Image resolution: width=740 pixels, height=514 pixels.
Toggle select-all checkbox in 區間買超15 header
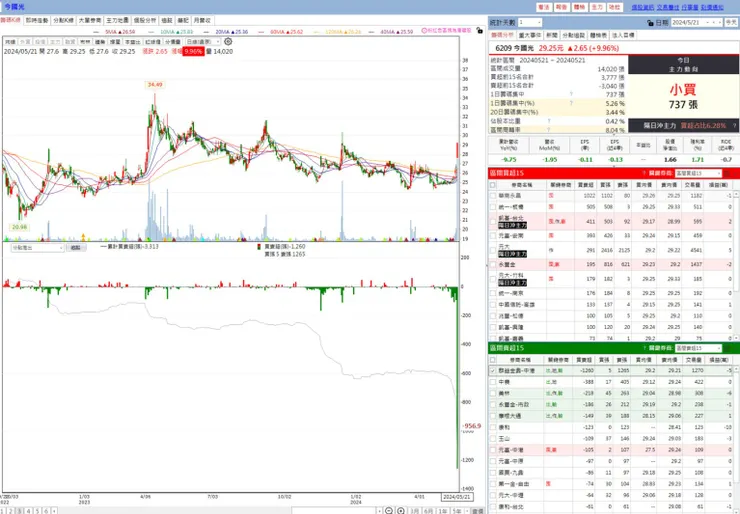[x=493, y=185]
